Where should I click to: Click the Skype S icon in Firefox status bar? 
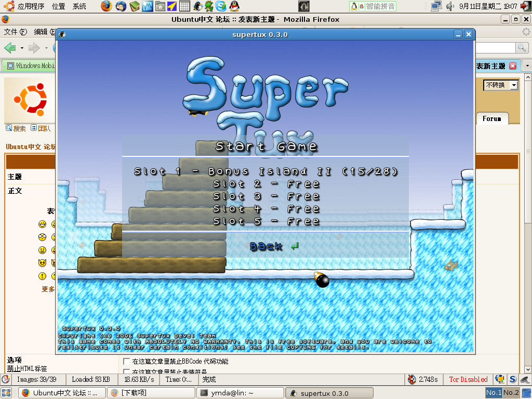click(x=513, y=379)
